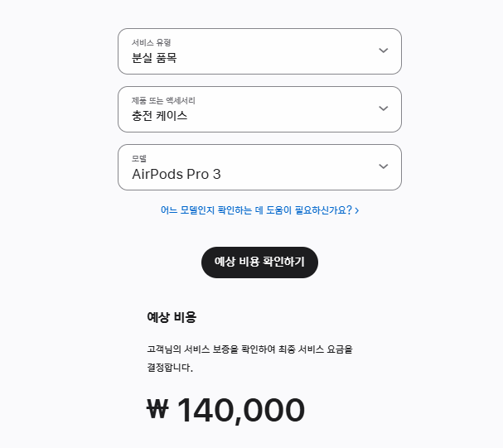Click the small 모델 field label
Image resolution: width=503 pixels, height=448 pixels.
[x=139, y=158]
